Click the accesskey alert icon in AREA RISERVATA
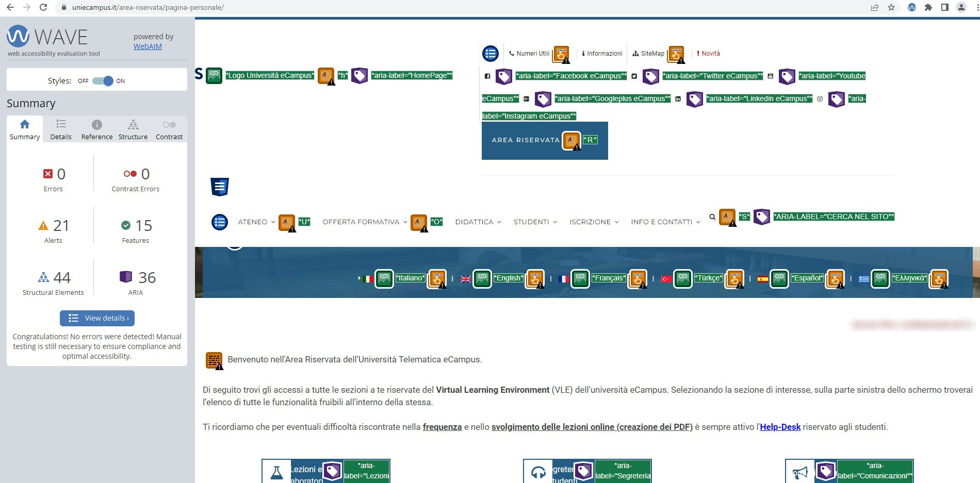980x483 pixels. [x=571, y=140]
